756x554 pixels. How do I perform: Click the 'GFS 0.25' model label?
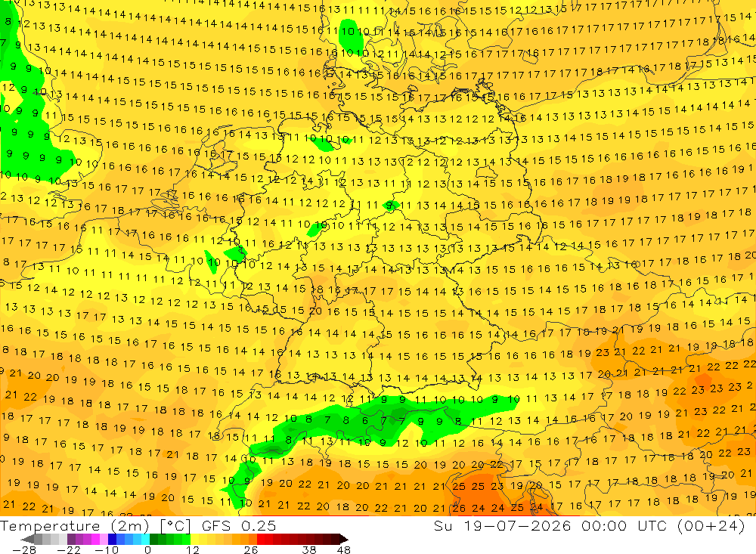(x=239, y=526)
